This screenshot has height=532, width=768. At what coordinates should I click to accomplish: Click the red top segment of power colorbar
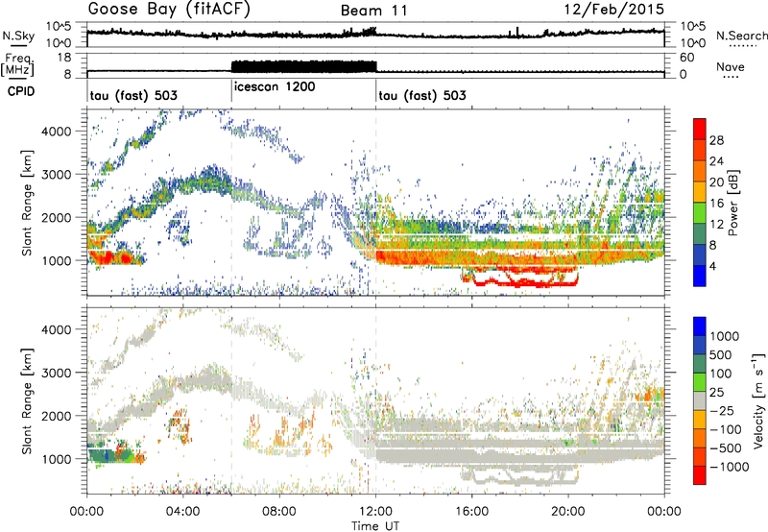700,130
